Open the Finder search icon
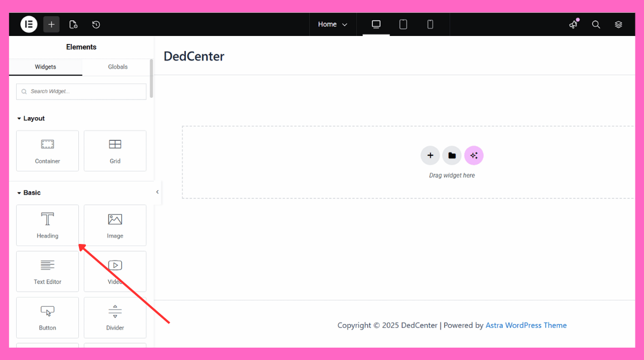 coord(596,24)
